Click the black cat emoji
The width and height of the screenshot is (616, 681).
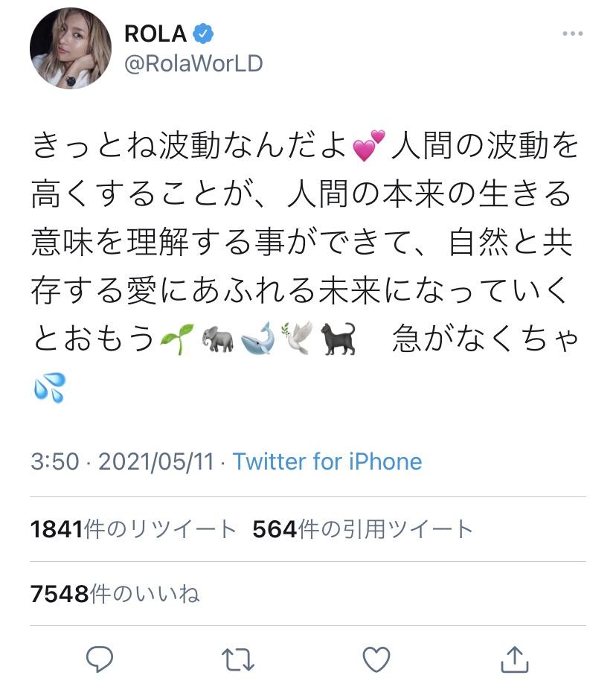click(338, 339)
